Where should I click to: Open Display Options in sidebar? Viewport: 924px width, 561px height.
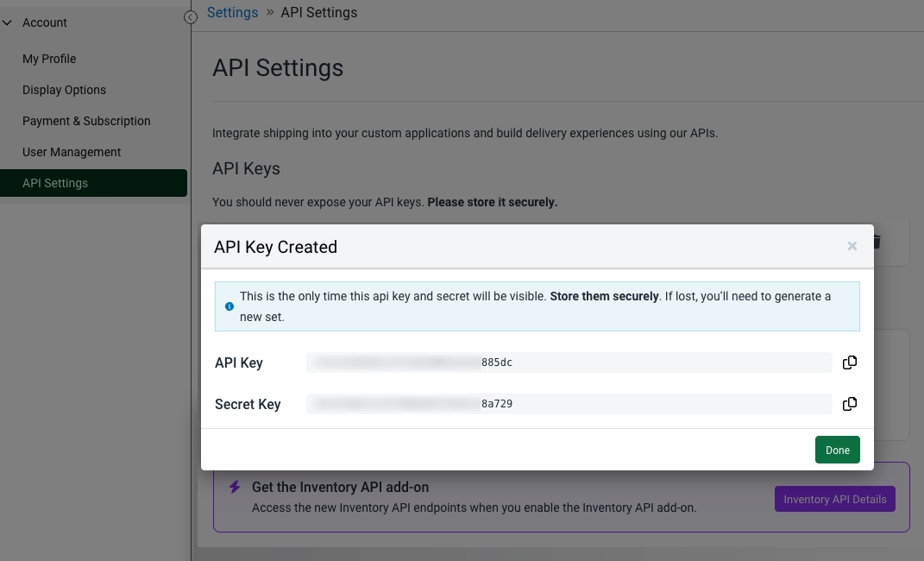64,90
